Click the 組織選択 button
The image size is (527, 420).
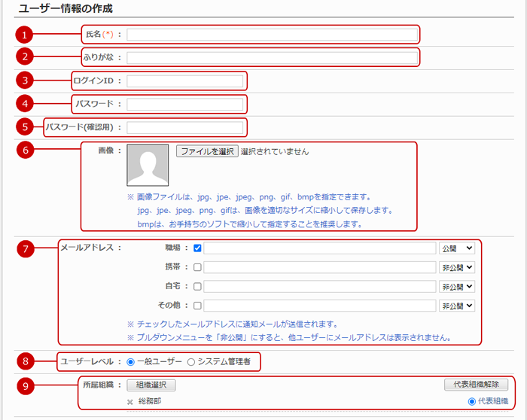(151, 385)
